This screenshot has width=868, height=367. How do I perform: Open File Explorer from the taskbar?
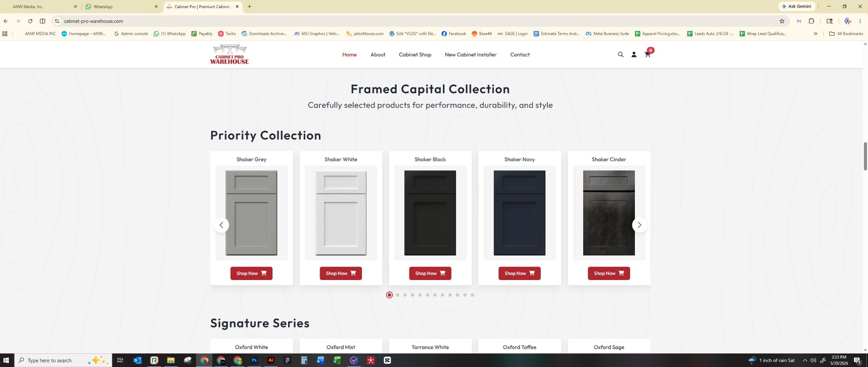click(x=171, y=360)
